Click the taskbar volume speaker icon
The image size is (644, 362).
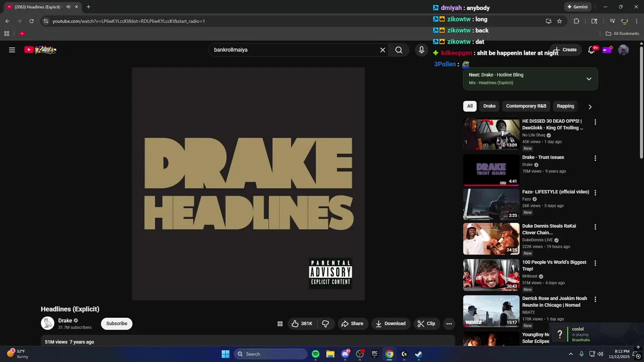(x=600, y=354)
